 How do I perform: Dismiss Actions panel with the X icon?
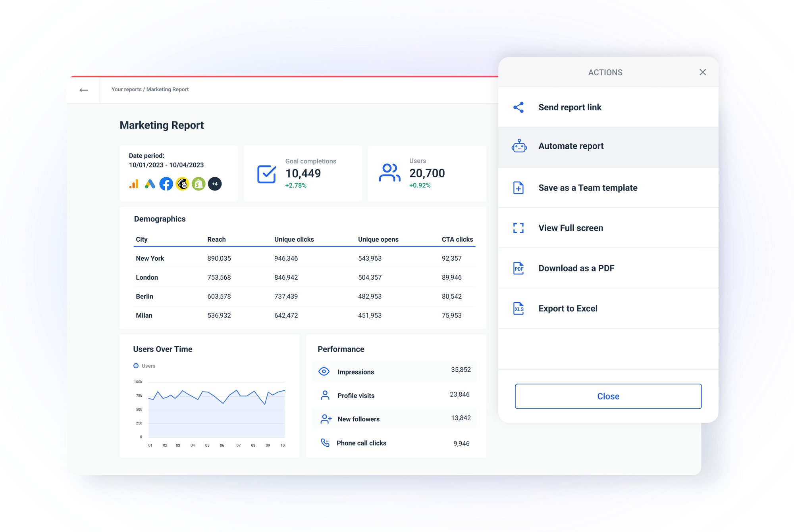pos(703,72)
